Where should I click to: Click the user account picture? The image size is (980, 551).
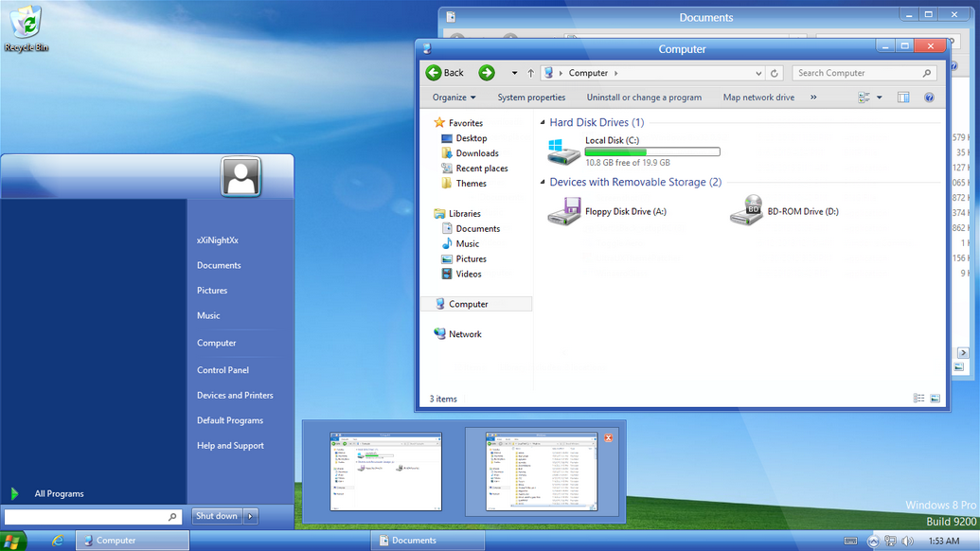[x=241, y=177]
